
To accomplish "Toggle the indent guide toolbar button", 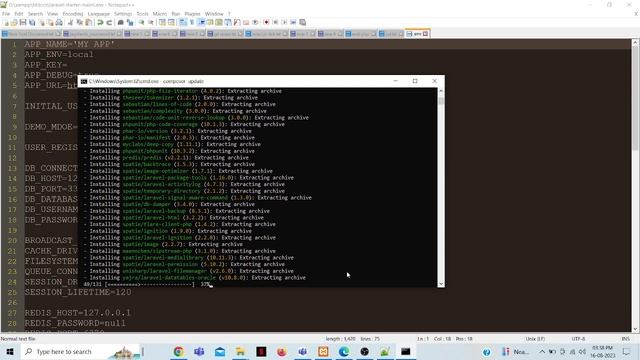I will pos(201,22).
